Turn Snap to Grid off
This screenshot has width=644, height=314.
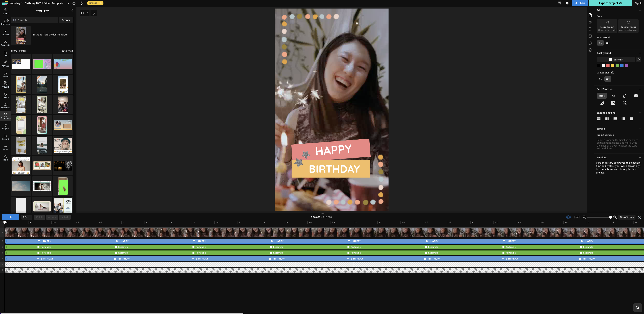608,43
